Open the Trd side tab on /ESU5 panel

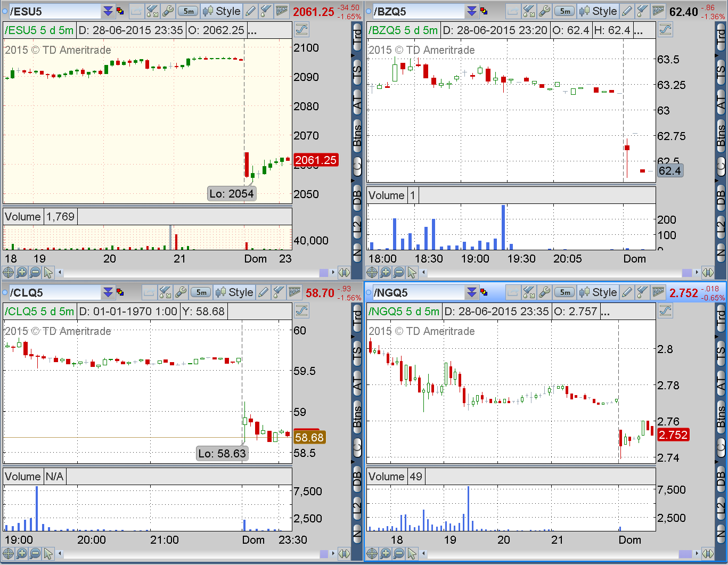pos(357,37)
